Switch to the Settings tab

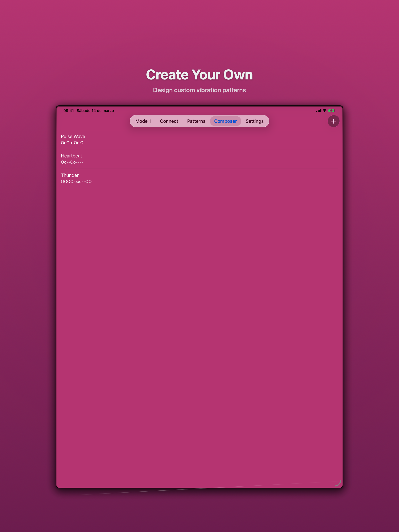[x=254, y=121]
